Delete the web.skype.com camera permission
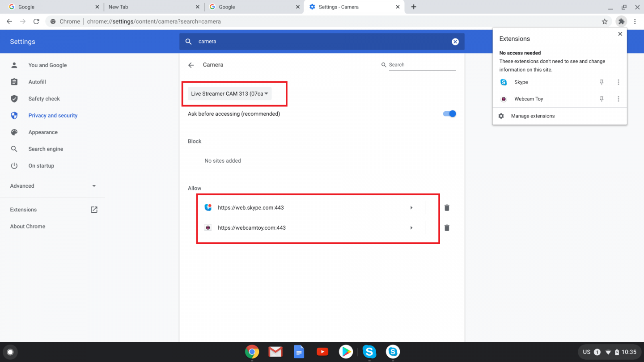 point(446,208)
